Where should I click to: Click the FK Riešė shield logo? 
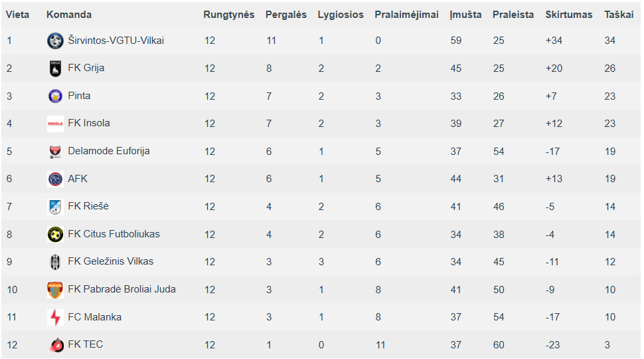(x=55, y=207)
